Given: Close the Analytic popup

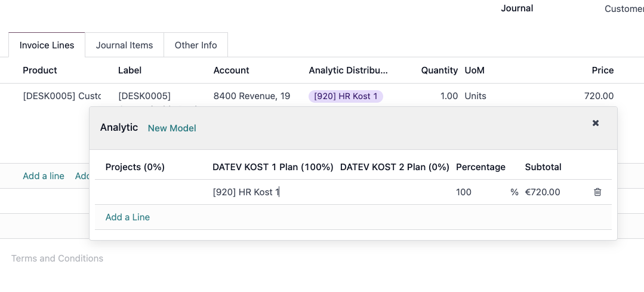Looking at the screenshot, I should tap(596, 123).
